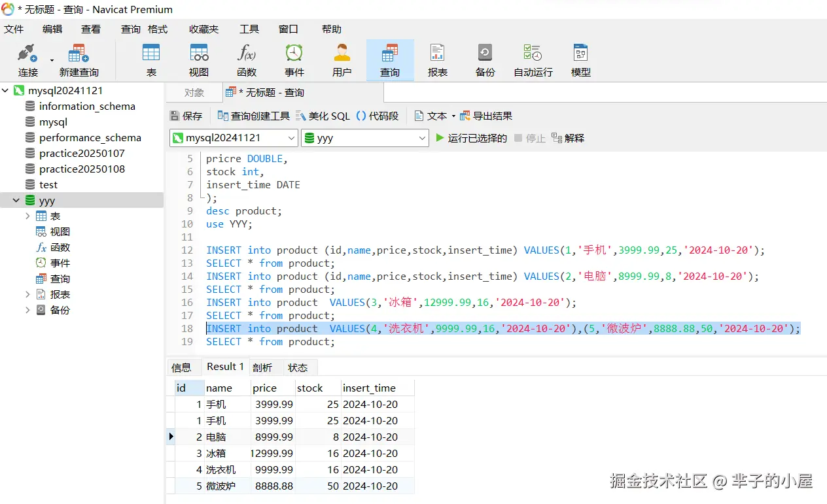
Task: Open 查询创建工具 query builder
Action: (x=254, y=116)
